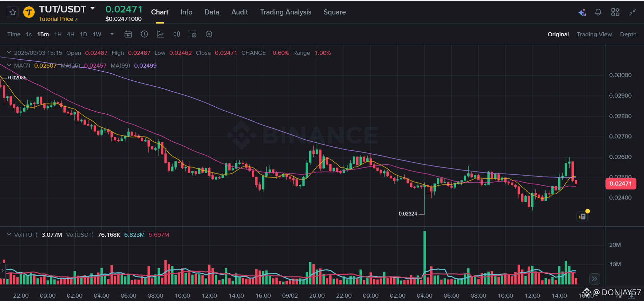Jump to latest candle double-arrow button

595,279
